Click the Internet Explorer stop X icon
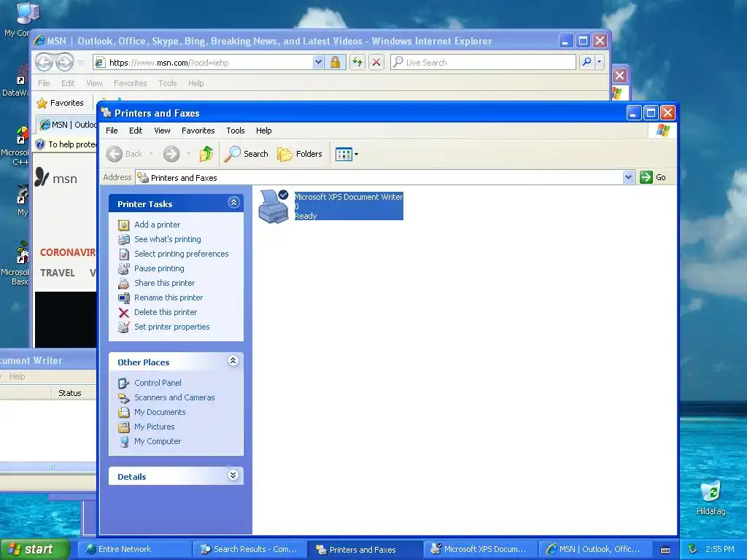The width and height of the screenshot is (747, 560). (x=376, y=62)
